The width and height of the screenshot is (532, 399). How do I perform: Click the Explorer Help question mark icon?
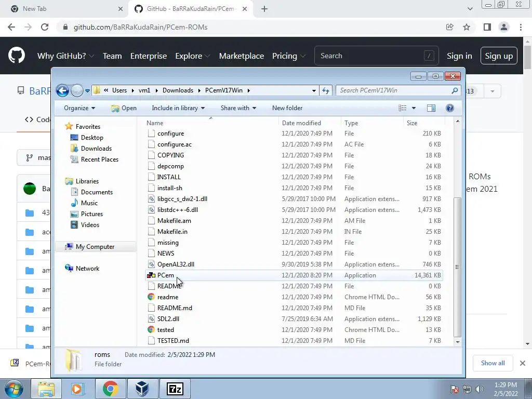tap(449, 108)
